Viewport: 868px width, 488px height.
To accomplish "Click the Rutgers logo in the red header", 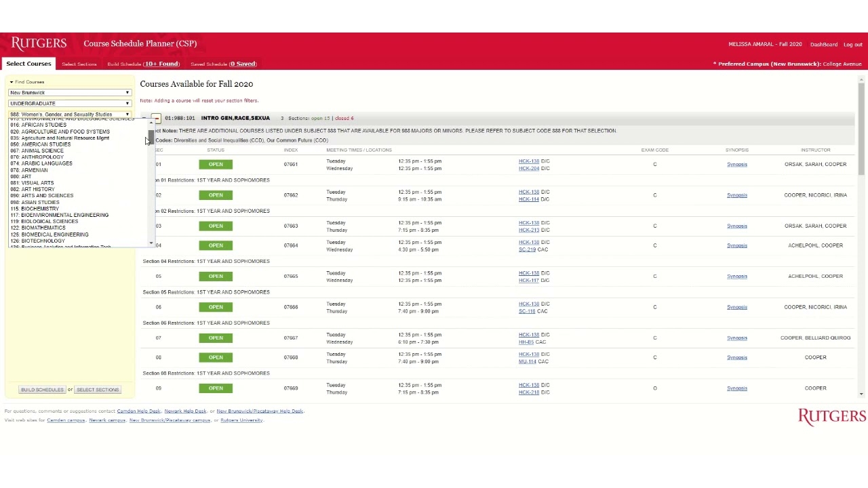I will (39, 43).
